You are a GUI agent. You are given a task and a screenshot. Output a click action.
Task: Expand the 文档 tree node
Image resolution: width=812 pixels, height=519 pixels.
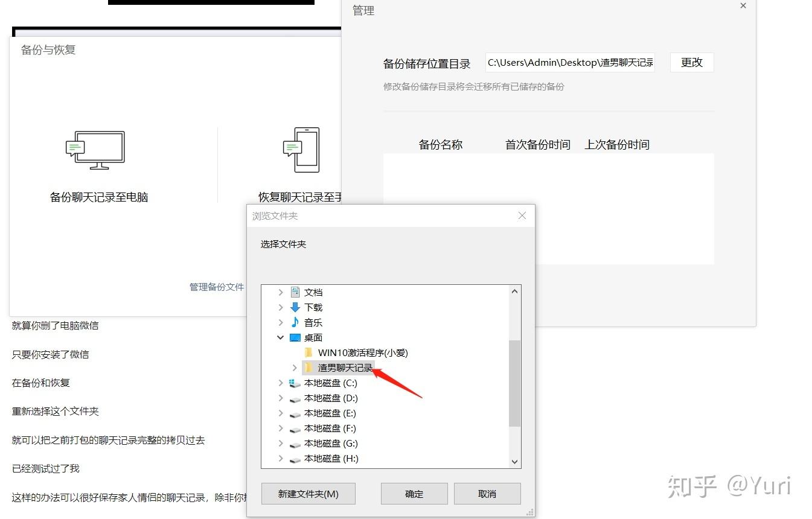(280, 292)
